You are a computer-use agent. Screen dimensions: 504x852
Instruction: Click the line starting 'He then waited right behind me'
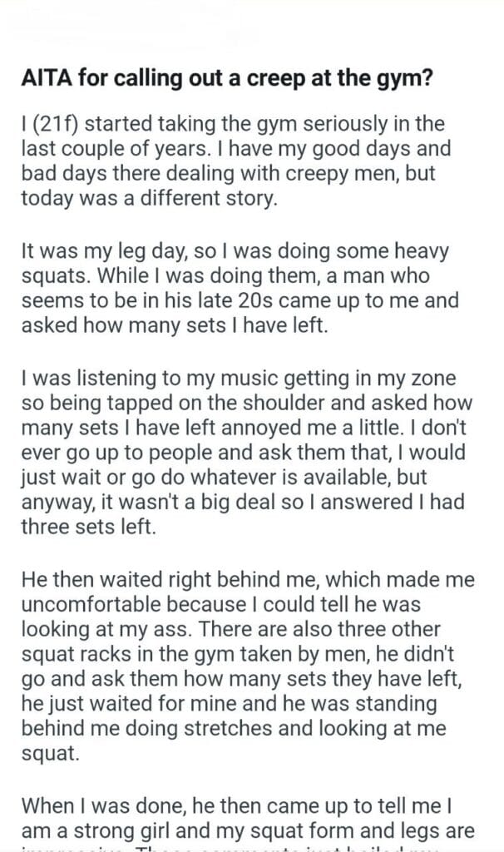[x=238, y=558]
